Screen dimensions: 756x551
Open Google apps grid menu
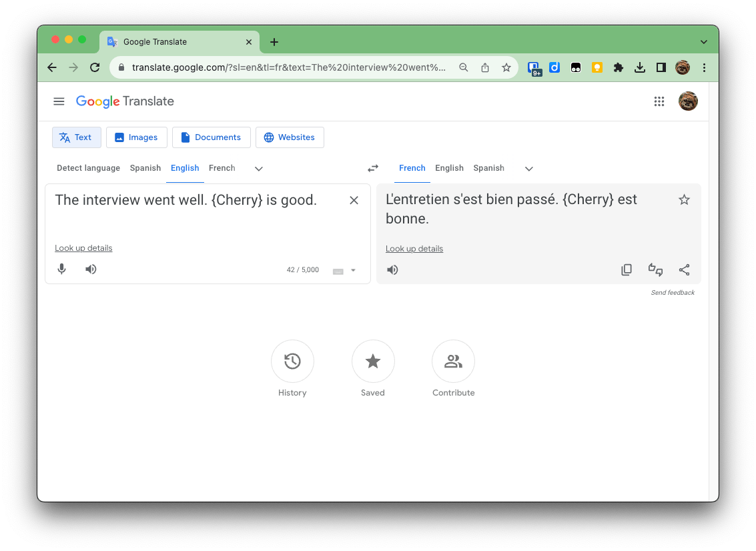coord(659,101)
